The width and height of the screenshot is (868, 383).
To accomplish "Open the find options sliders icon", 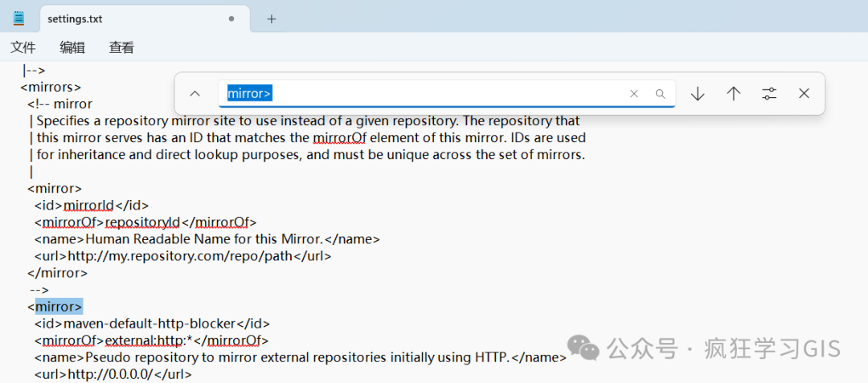I will (769, 94).
